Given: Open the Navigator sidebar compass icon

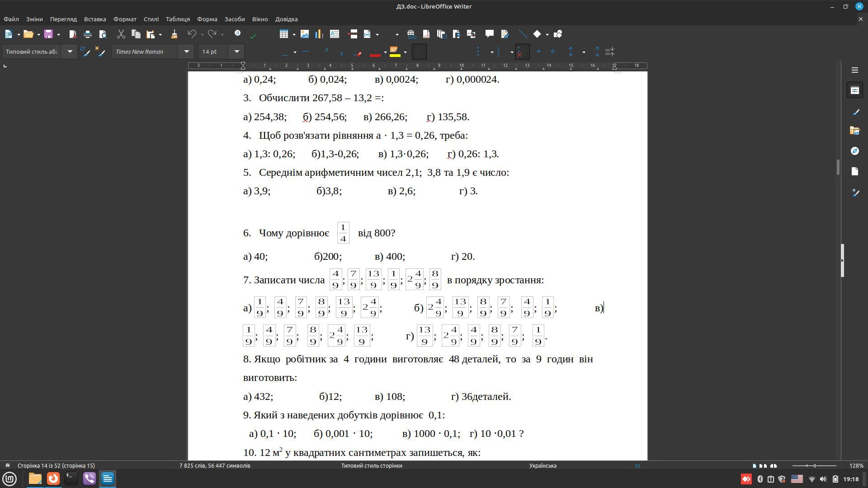Looking at the screenshot, I should [854, 151].
